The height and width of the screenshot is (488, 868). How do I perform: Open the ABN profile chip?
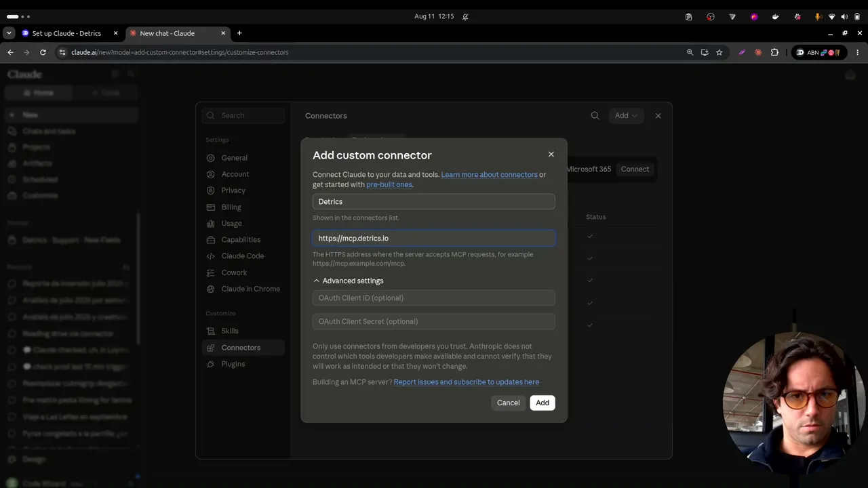pos(818,52)
